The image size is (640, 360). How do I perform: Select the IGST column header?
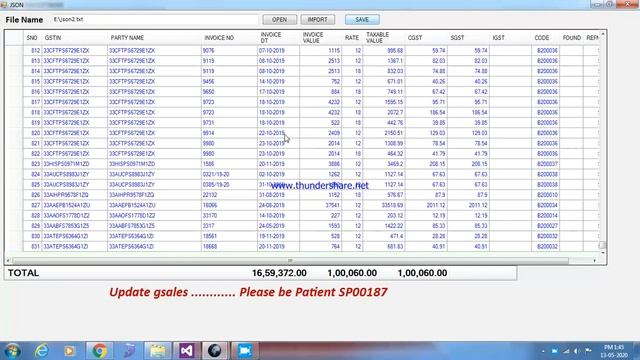[x=510, y=38]
